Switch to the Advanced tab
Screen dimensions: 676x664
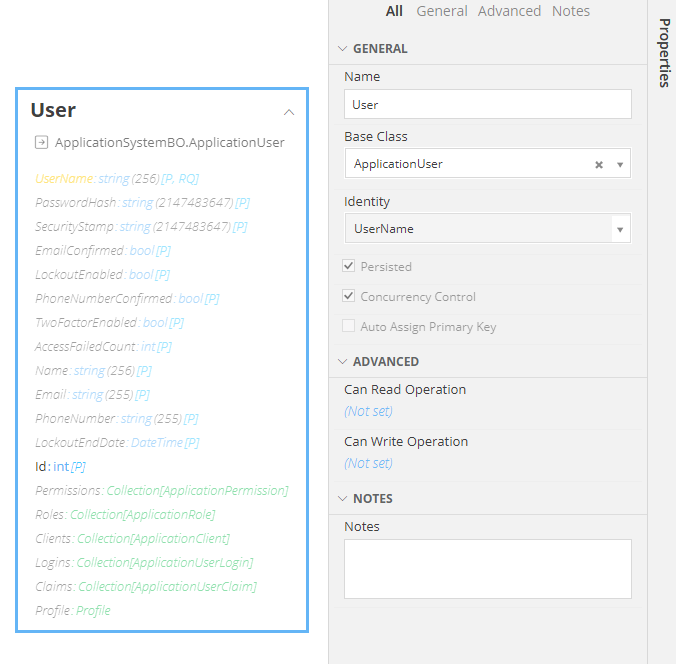coord(509,11)
